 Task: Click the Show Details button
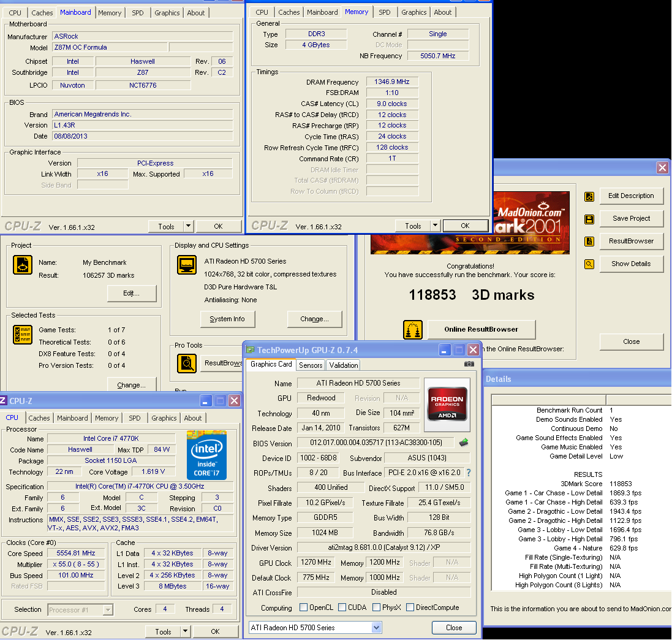631,264
